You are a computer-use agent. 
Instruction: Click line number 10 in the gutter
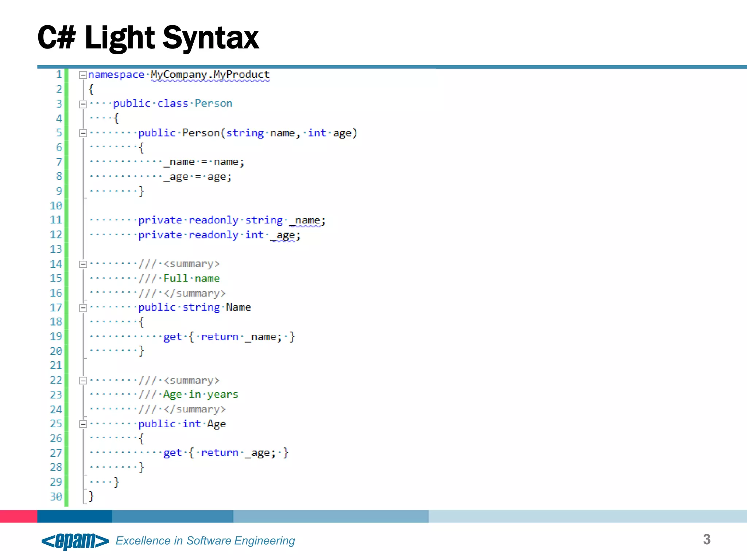coord(56,206)
